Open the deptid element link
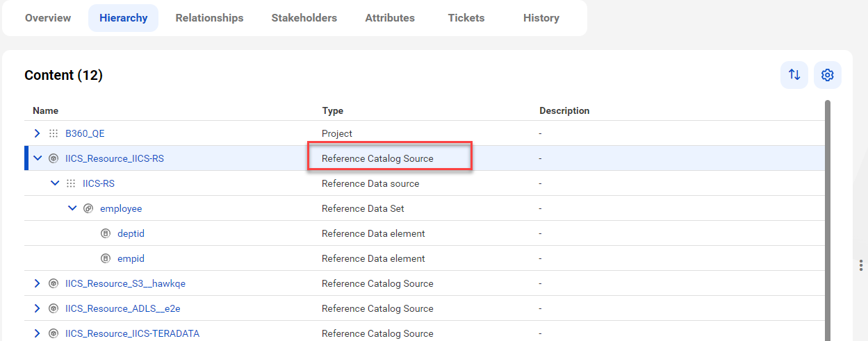Image resolution: width=868 pixels, height=341 pixels. click(131, 233)
